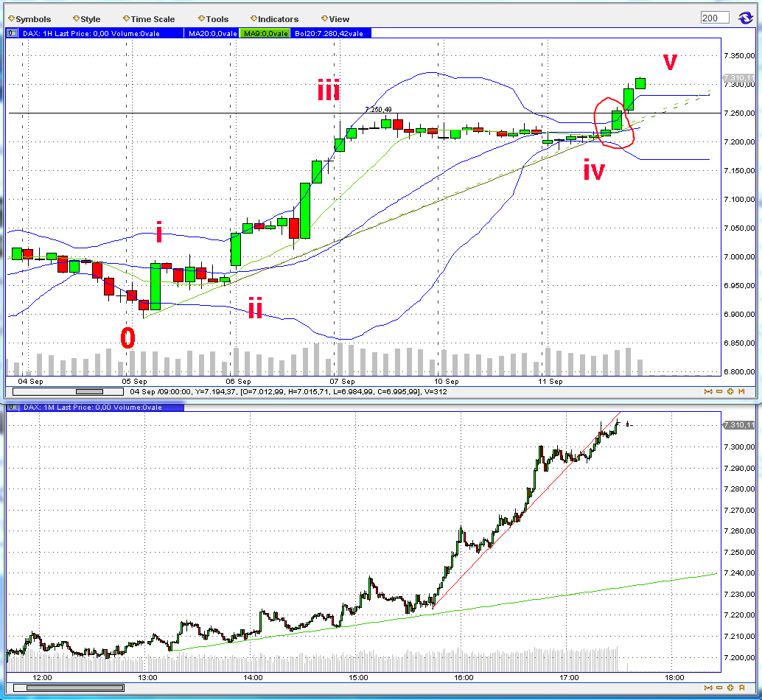This screenshot has height=700, width=762.
Task: Click the chart icon on DAX 1M title bar
Action: [x=11, y=407]
